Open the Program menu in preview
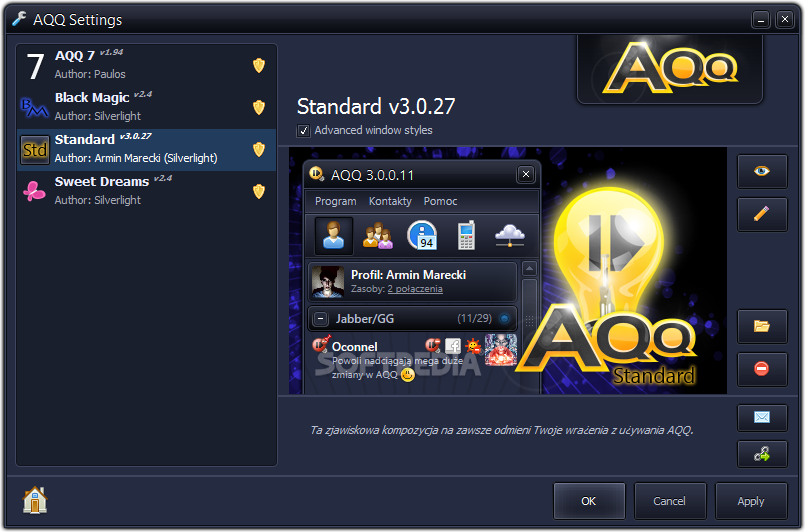This screenshot has height=532, width=805. pyautogui.click(x=336, y=201)
